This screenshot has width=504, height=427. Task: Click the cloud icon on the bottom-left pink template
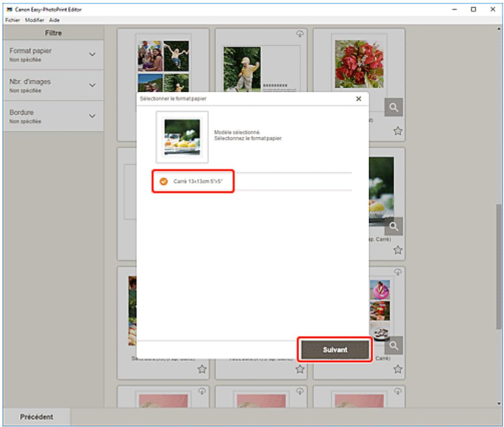[202, 390]
